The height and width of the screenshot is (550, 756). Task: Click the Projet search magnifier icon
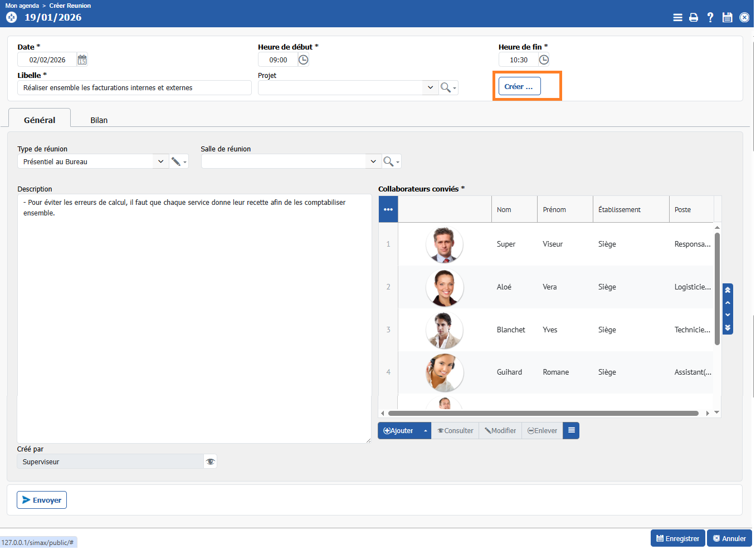pyautogui.click(x=446, y=87)
